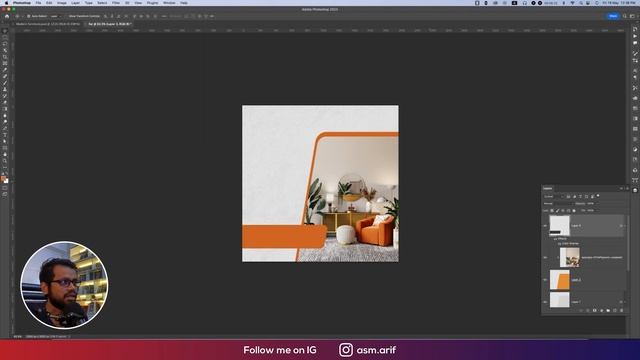Viewport: 640px width, 360px height.
Task: Select the Spot Healing Brush tool
Action: click(5, 77)
